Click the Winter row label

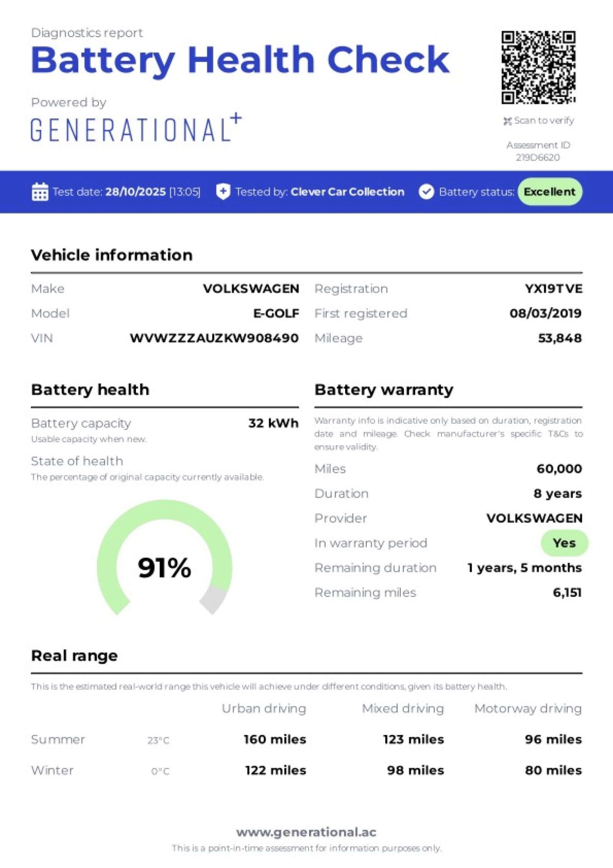[x=52, y=770]
